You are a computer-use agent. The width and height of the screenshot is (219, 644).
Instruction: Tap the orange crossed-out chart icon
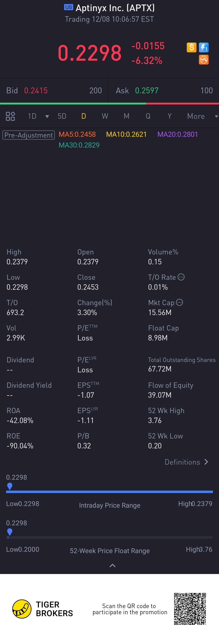pos(204,60)
